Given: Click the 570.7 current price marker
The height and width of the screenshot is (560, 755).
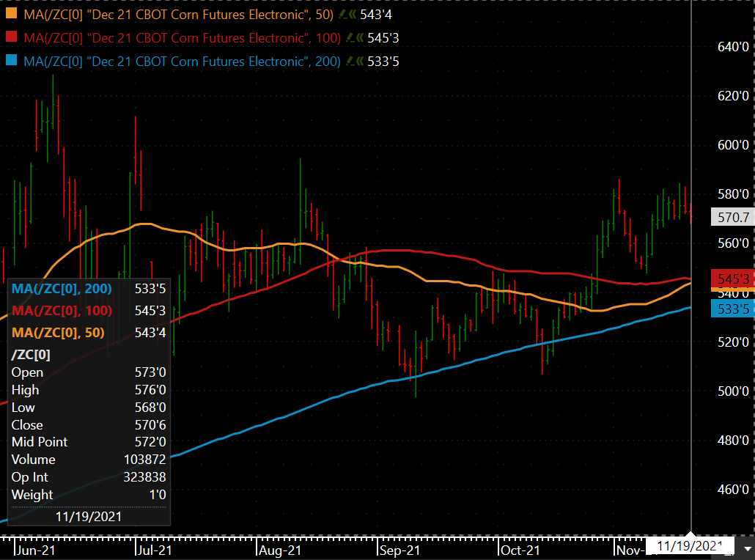Looking at the screenshot, I should coord(733,217).
